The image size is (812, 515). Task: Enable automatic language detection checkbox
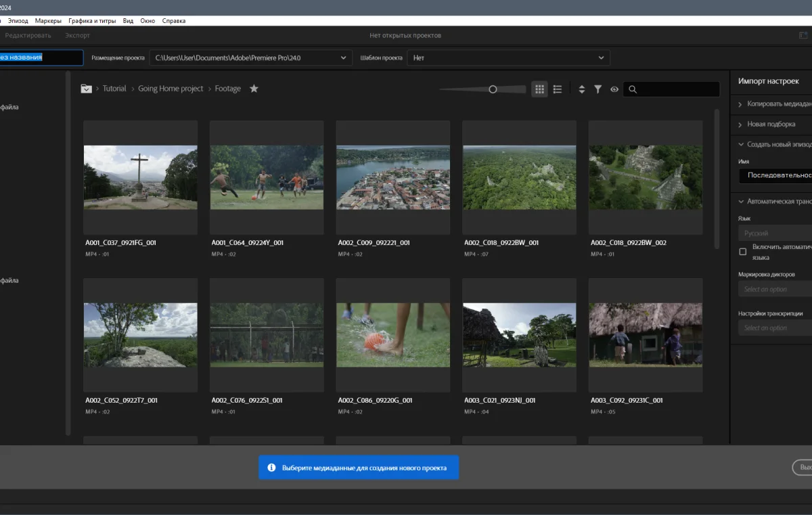[743, 252]
